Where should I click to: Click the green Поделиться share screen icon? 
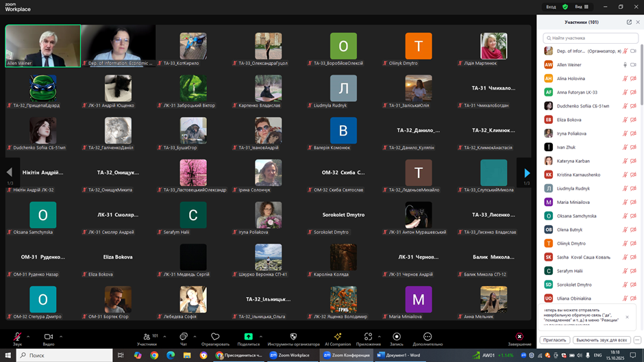248,337
